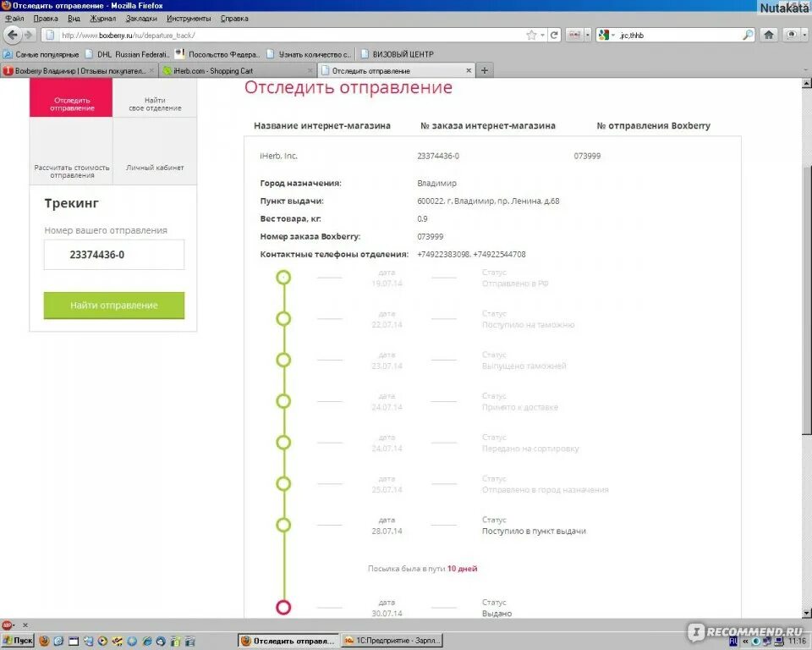Click contact phone +74922383098
The width and height of the screenshot is (812, 650).
[444, 254]
